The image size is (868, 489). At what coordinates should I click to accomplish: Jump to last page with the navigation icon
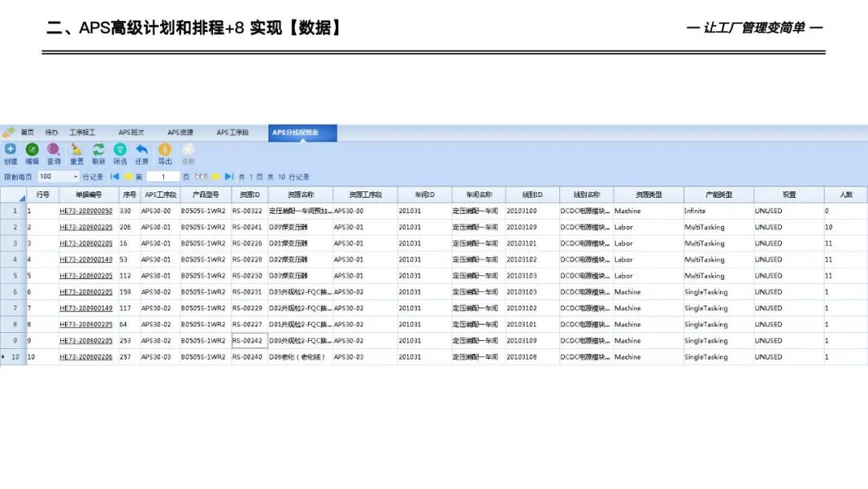pos(227,175)
